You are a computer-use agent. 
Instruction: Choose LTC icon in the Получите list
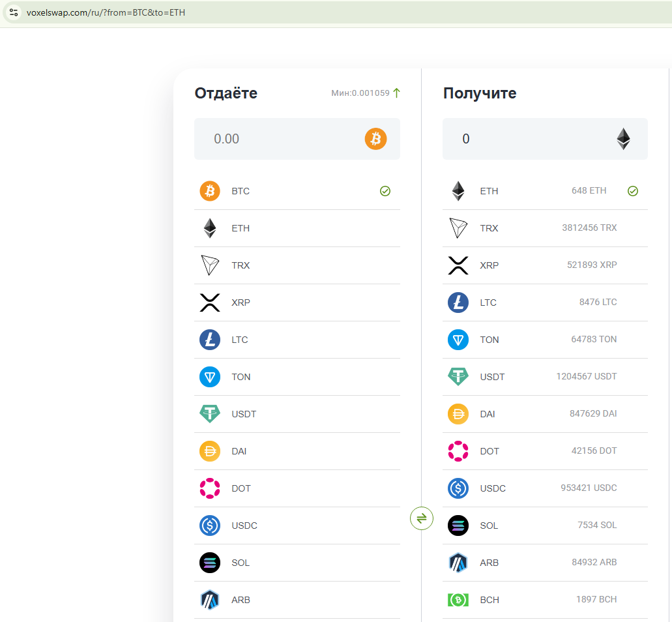coord(458,303)
